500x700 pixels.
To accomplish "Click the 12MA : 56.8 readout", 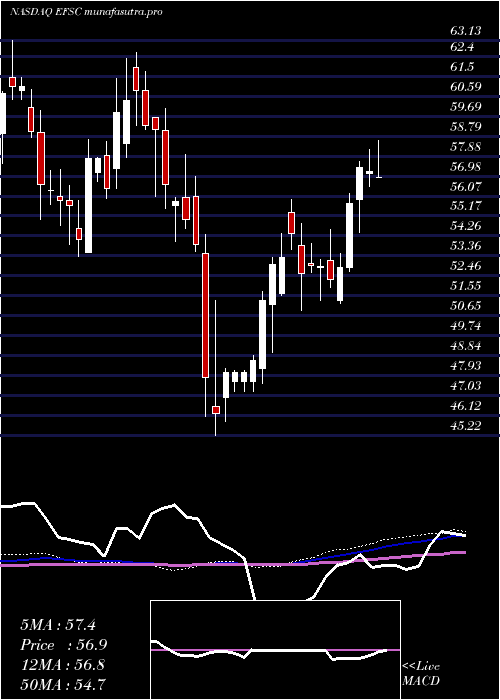I will [x=63, y=665].
